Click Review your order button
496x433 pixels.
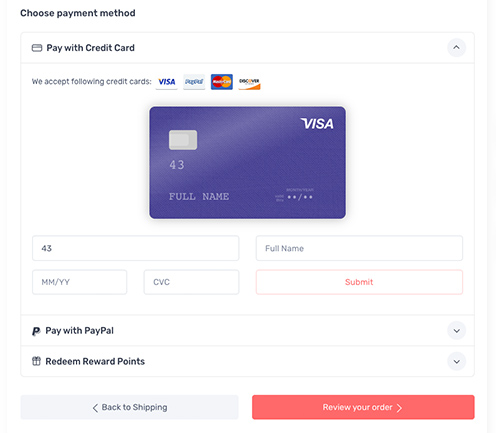[x=363, y=407]
